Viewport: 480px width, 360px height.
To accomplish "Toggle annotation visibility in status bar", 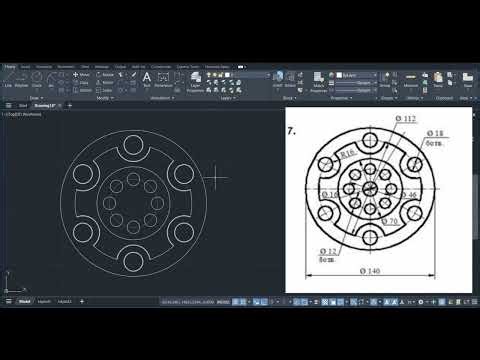I will (387, 302).
